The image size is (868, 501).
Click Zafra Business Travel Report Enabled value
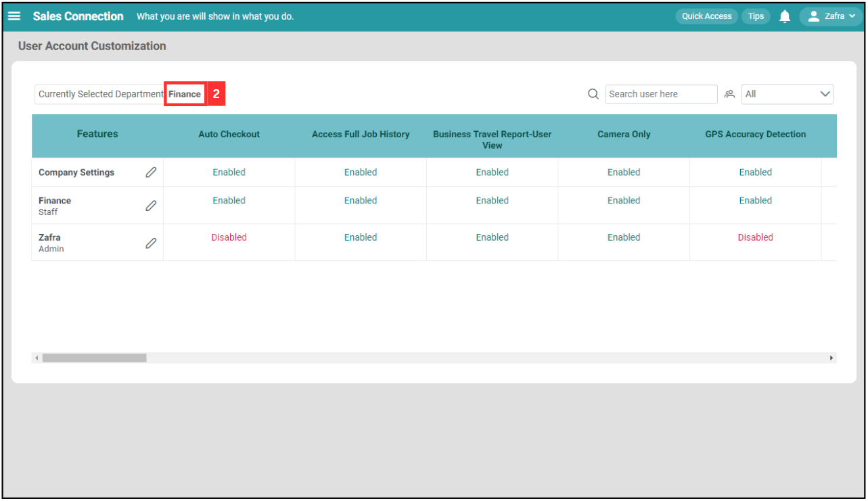(492, 237)
